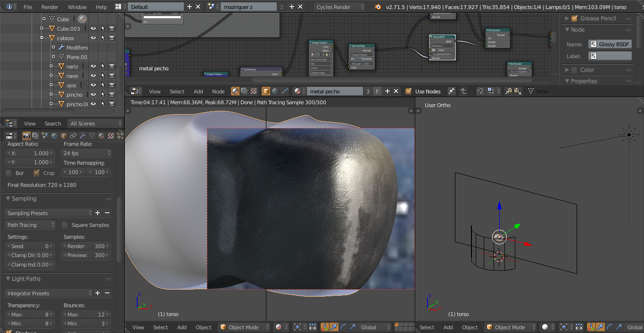644x333 pixels.
Task: Open the Path Tracing integrator dropdown
Action: 30,225
